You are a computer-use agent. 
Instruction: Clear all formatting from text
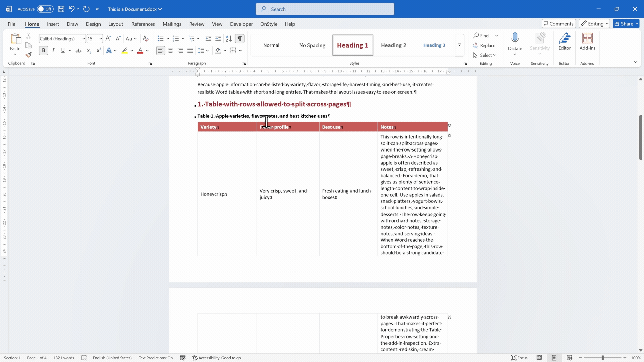[146, 39]
